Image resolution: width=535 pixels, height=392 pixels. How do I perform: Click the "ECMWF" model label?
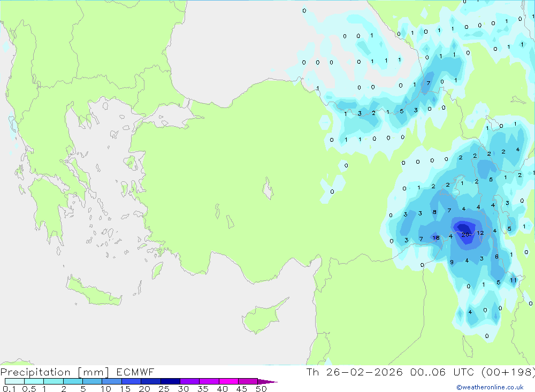point(135,372)
